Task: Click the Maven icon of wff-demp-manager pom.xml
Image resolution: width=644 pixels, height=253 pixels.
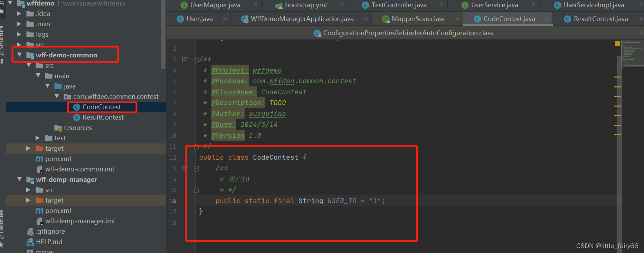Action: point(39,211)
